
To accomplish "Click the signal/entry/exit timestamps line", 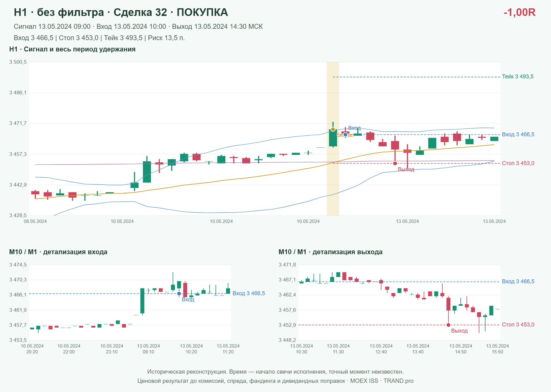I will point(138,27).
